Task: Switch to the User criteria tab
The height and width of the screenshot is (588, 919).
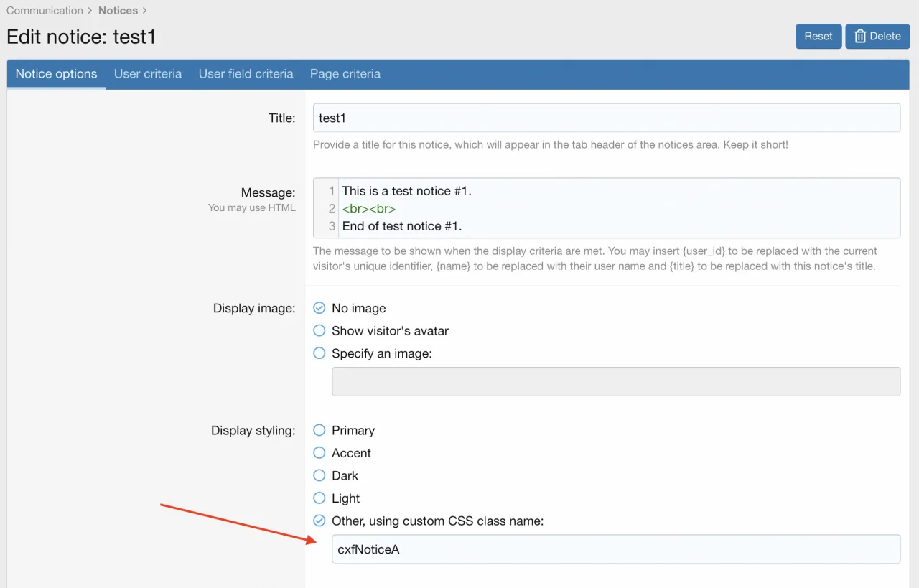Action: pyautogui.click(x=148, y=74)
